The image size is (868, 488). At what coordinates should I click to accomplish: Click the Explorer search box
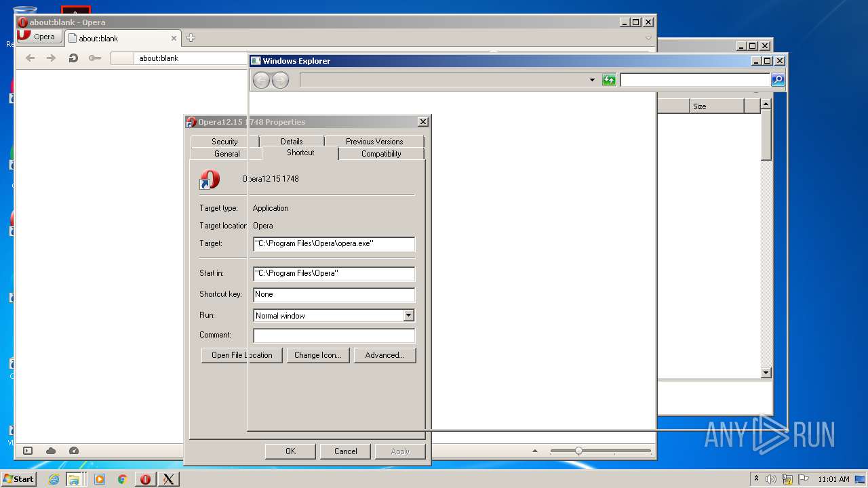695,80
